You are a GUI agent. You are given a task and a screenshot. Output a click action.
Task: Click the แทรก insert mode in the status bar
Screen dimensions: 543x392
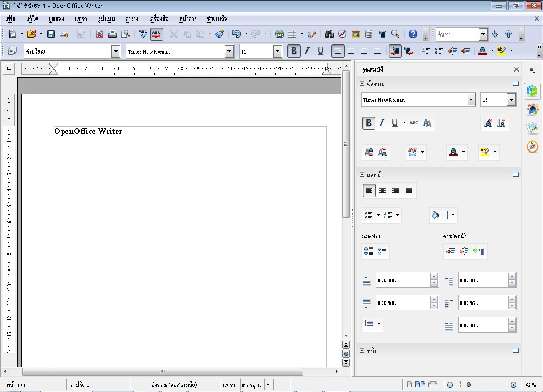[229, 385]
